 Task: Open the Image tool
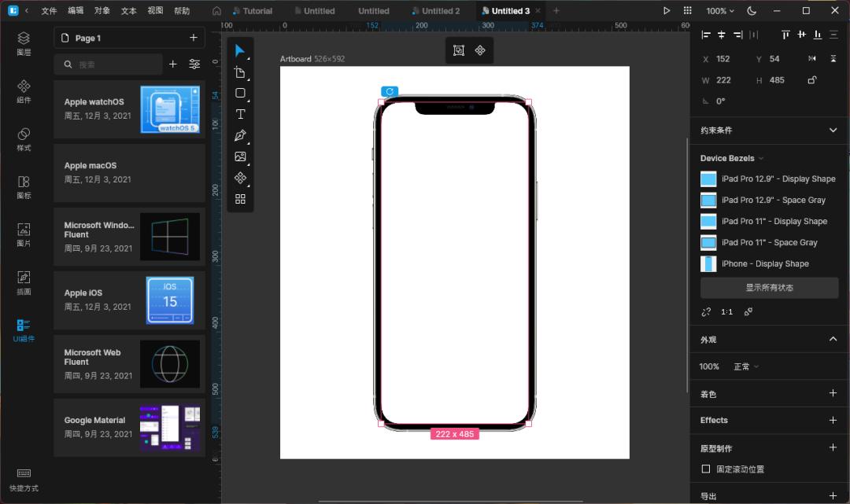tap(240, 156)
